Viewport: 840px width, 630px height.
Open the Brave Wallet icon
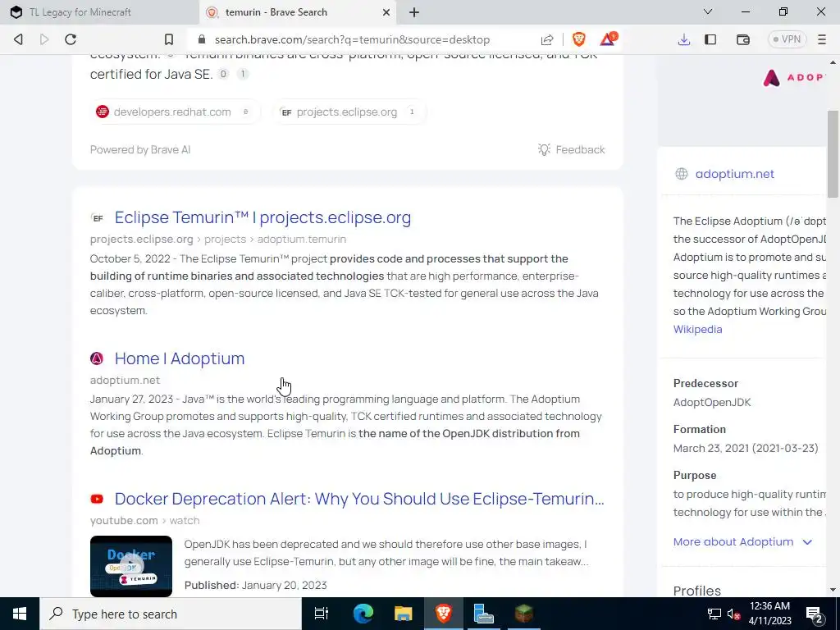pos(743,39)
